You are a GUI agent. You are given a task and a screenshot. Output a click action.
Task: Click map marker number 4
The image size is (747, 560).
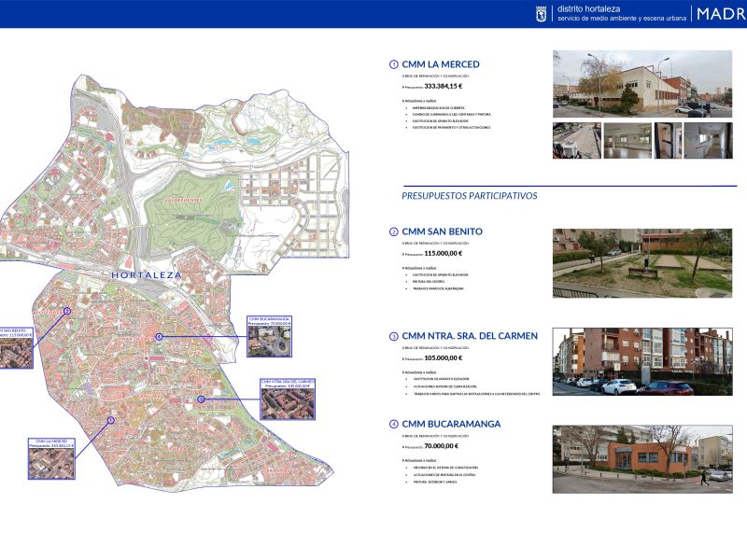pos(160,336)
